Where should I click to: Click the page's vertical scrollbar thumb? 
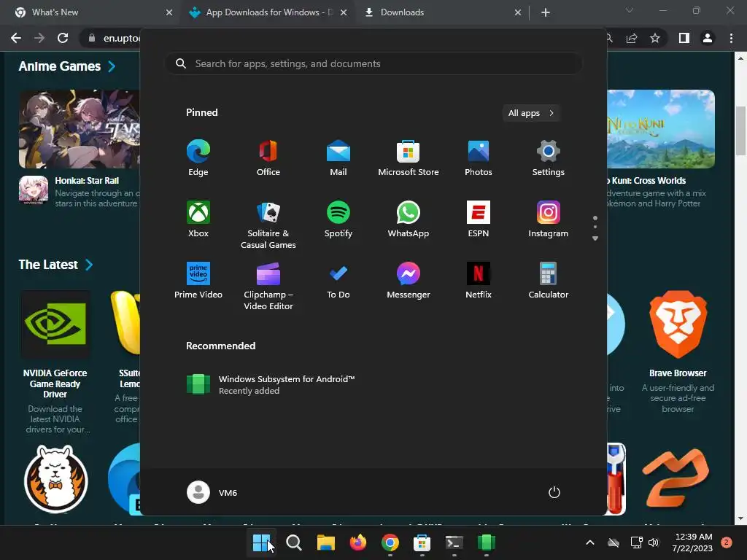(740, 131)
